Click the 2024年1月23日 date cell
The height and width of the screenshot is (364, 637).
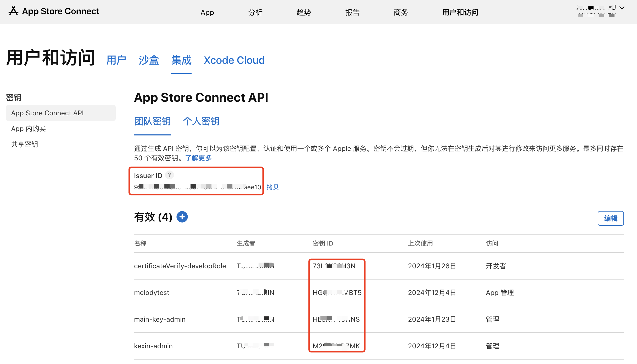coord(432,319)
